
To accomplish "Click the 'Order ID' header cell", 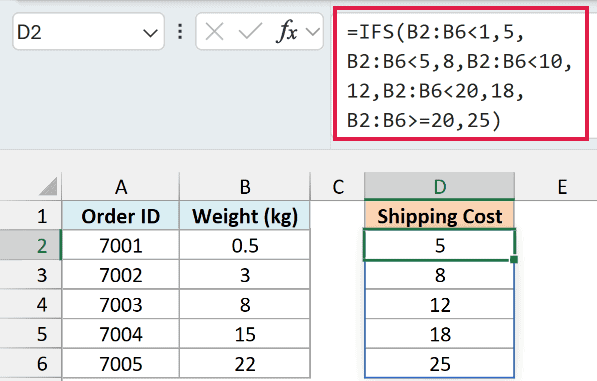I will pos(120,216).
